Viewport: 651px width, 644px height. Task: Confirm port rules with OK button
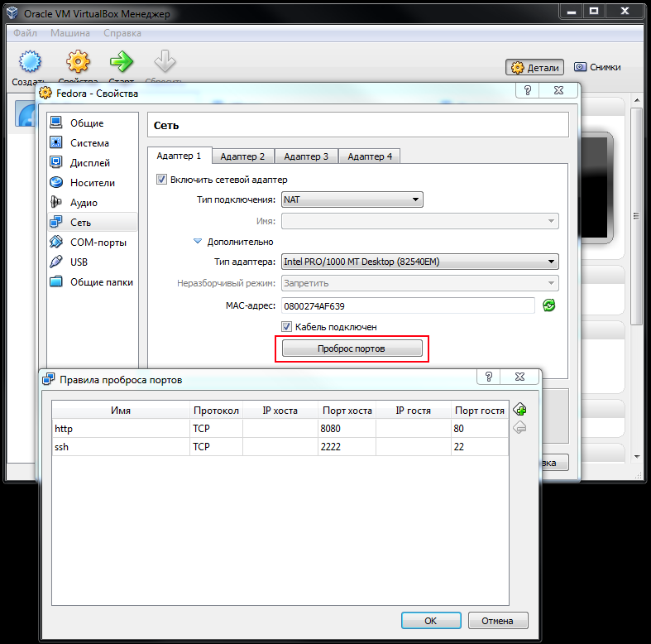coord(431,620)
